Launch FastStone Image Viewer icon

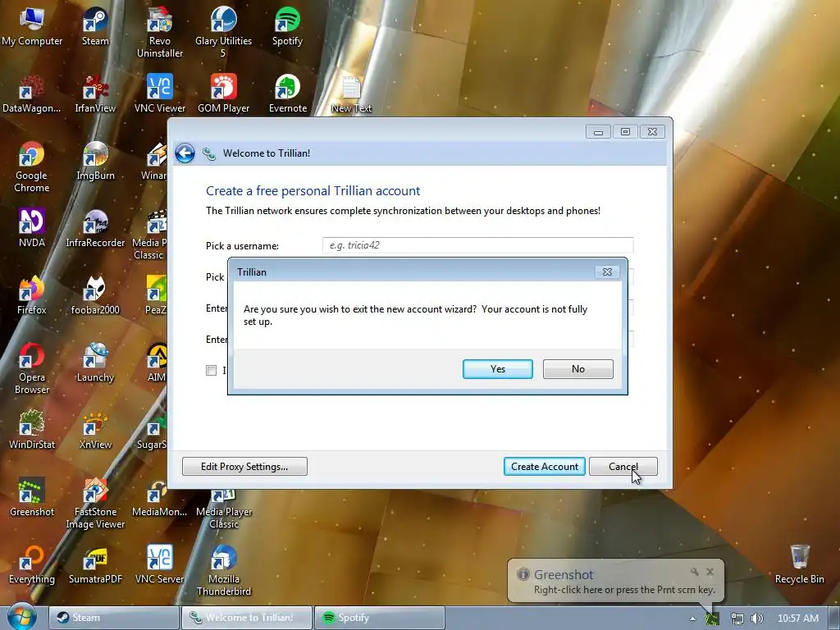[x=95, y=504]
